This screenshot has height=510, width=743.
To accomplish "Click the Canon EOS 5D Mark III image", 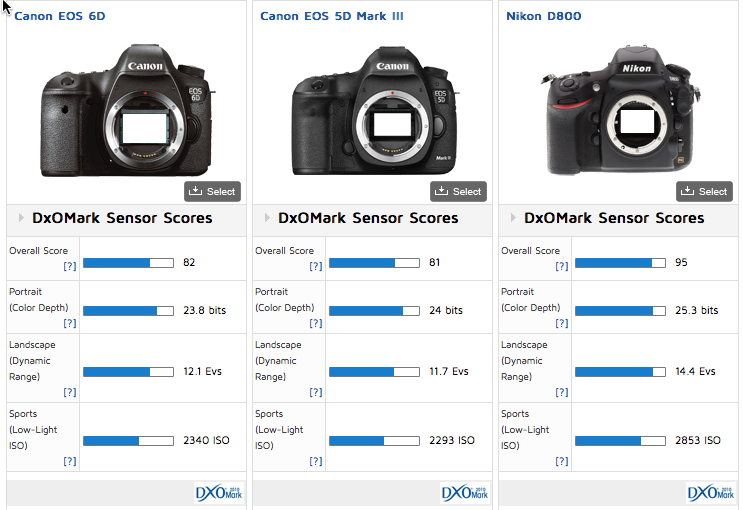I will pos(374,111).
